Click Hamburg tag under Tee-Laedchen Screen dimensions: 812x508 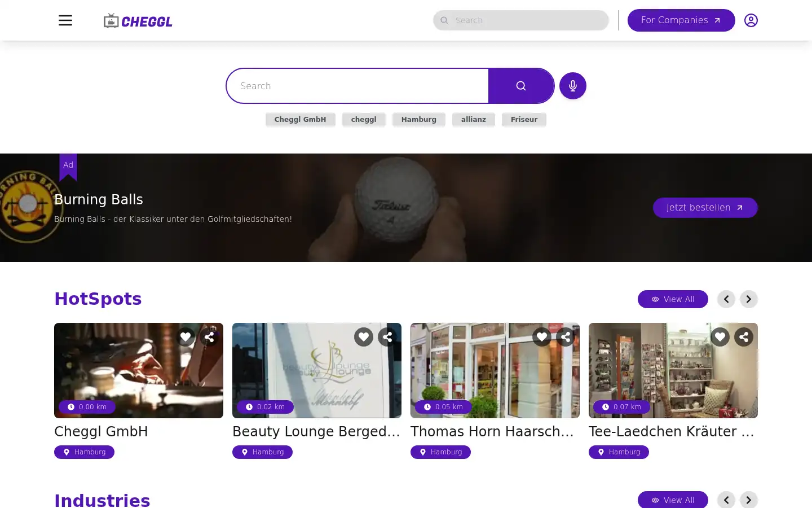click(619, 452)
